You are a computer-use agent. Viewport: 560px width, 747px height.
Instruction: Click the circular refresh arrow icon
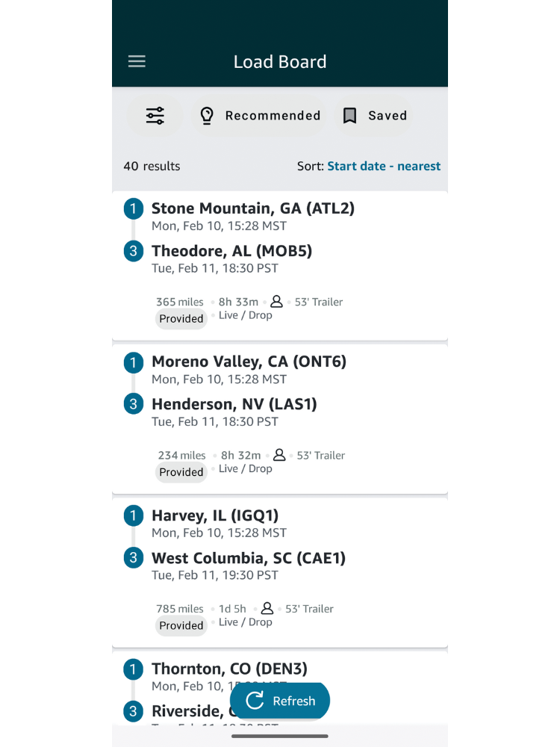coord(255,701)
